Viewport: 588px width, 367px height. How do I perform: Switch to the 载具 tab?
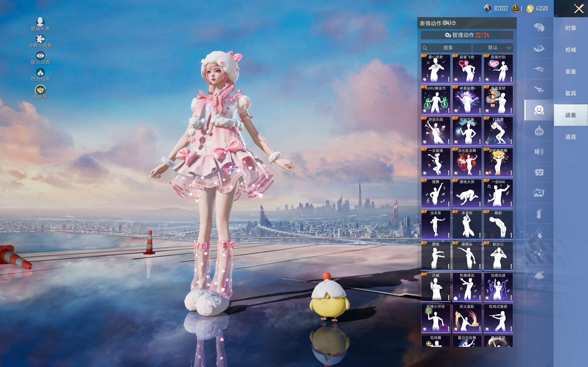click(570, 93)
